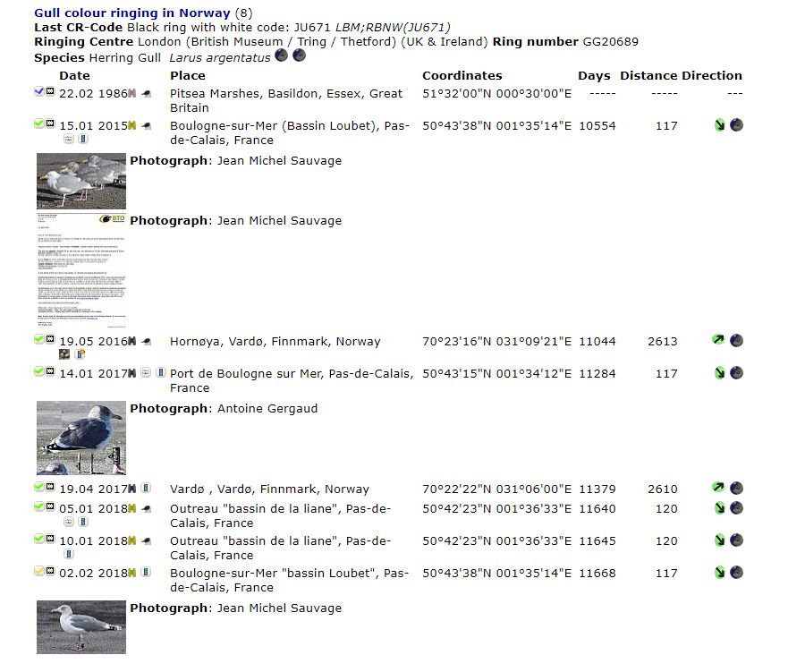Click green checkmark on 15.01 2015 row
Image resolution: width=788 pixels, height=672 pixels.
coord(39,124)
